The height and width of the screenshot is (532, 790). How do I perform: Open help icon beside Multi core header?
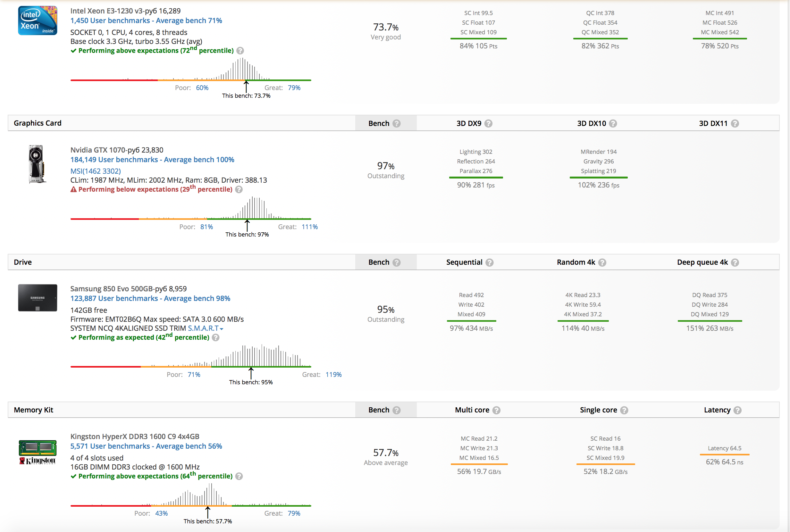click(496, 410)
